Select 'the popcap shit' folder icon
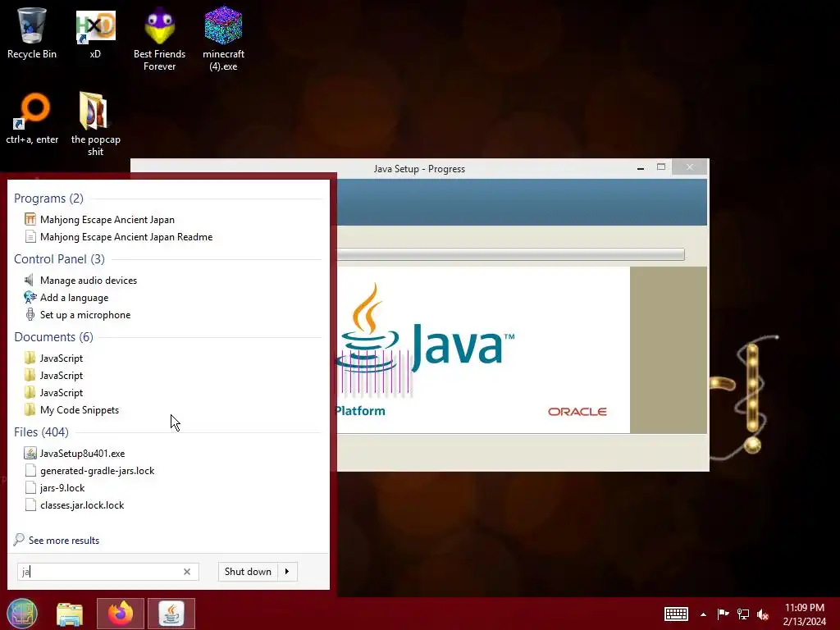 [95, 125]
